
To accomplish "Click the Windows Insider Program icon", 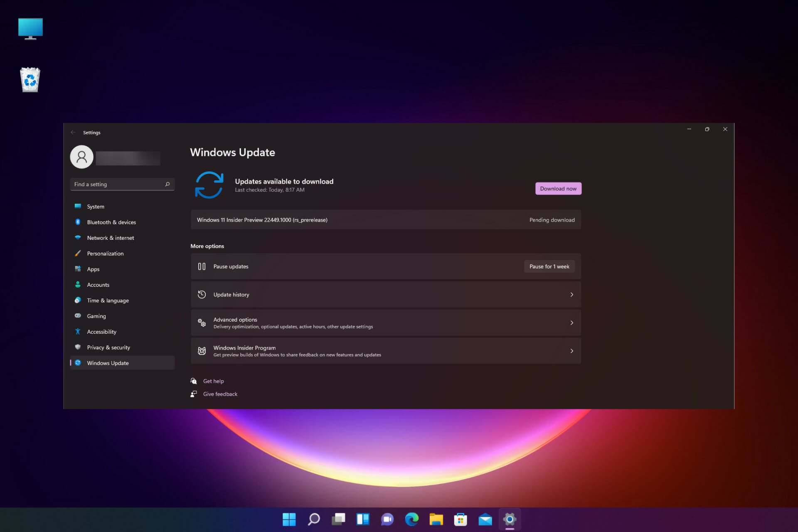I will click(x=201, y=350).
